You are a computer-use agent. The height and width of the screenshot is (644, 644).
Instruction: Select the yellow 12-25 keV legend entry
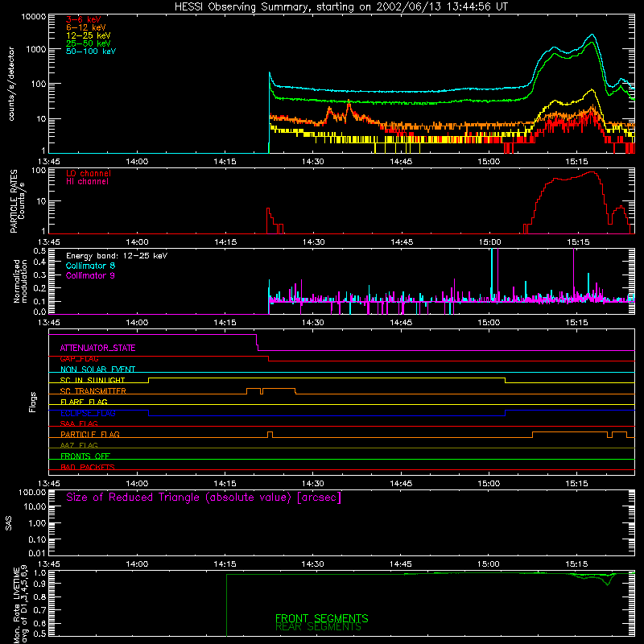(89, 35)
